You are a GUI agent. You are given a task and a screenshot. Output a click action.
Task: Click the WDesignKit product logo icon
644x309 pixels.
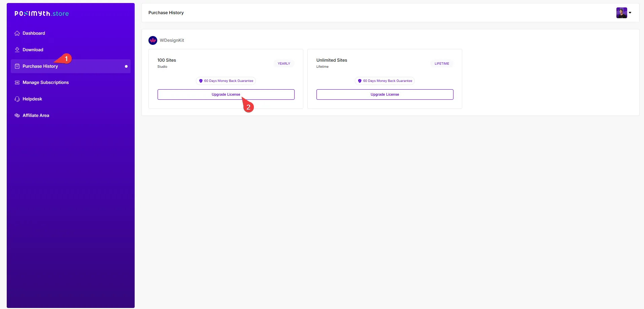pos(153,40)
